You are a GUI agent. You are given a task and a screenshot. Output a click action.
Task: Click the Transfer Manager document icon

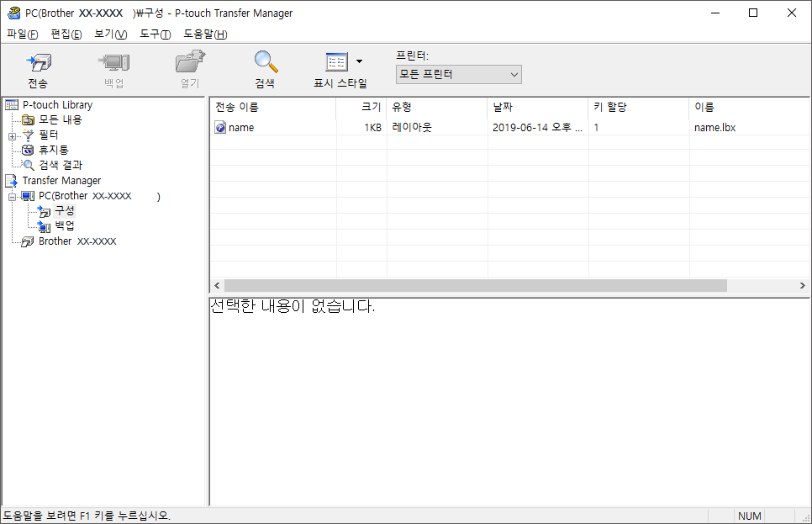click(12, 180)
